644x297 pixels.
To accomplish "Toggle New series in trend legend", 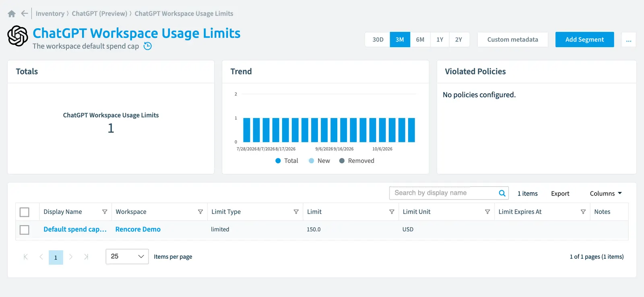I will point(319,161).
